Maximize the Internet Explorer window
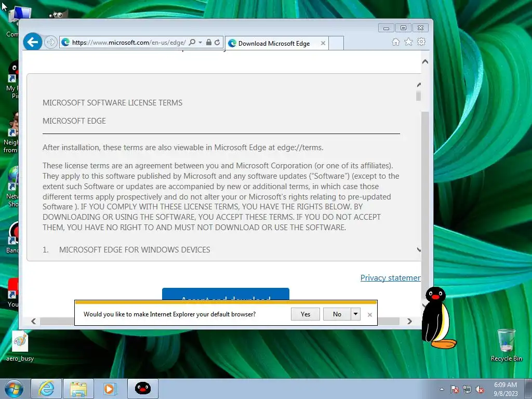This screenshot has width=532, height=399. 403,28
